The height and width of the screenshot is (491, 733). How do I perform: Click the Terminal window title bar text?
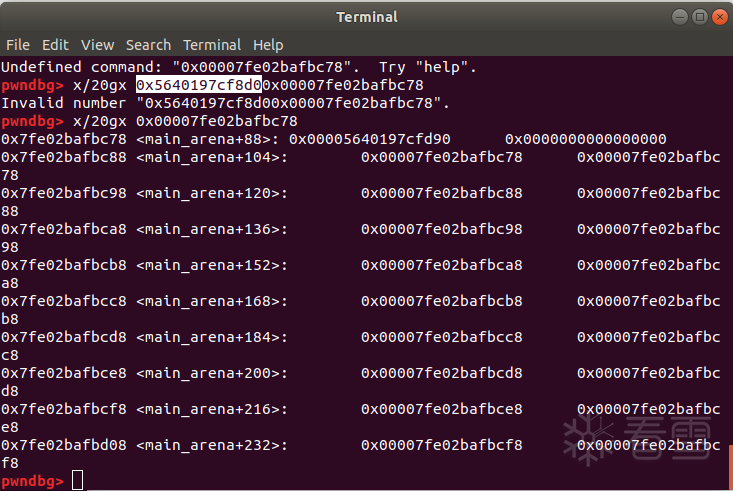tap(367, 17)
